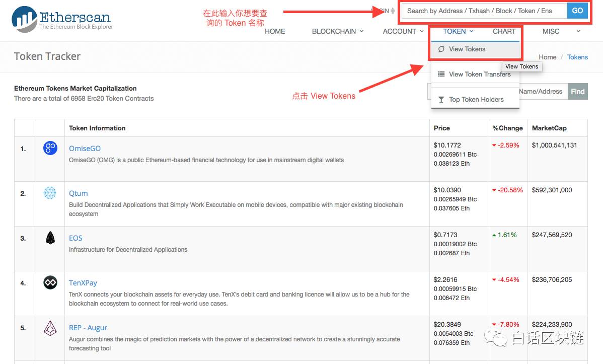This screenshot has height=364, width=603.
Task: Follow the Tokens breadcrumb link
Action: [x=577, y=57]
